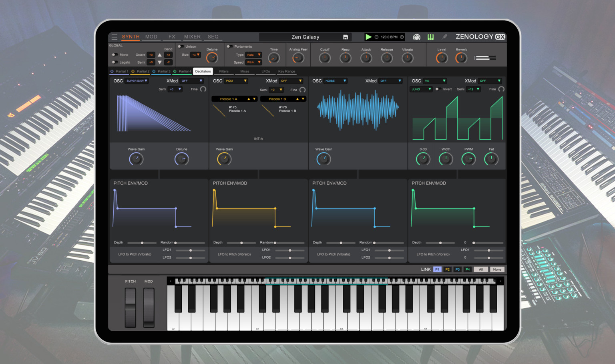Save the Zen Galaxy preset

tap(346, 37)
